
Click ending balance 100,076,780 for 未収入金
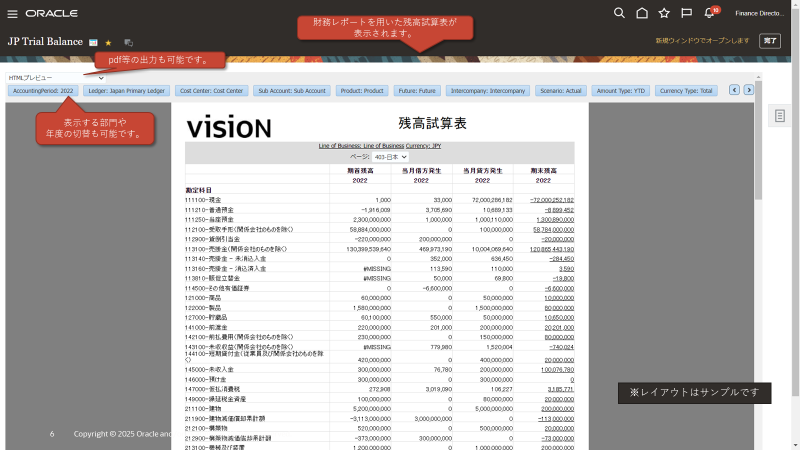pos(557,369)
